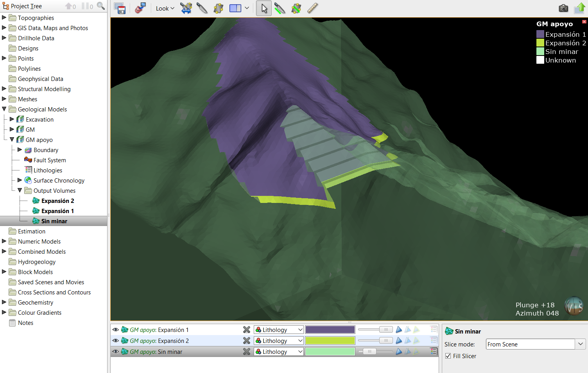
Task: Open the dropdown arrow beside split view icon
Action: (247, 8)
